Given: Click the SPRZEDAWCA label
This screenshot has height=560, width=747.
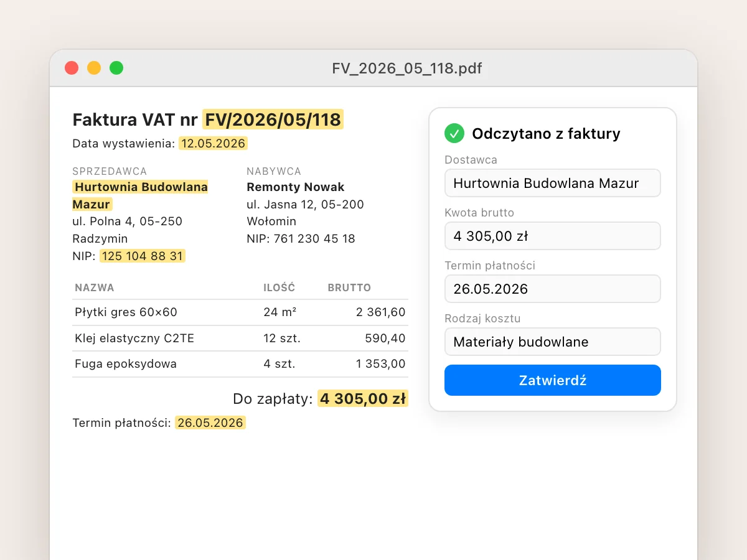Looking at the screenshot, I should click(x=110, y=171).
